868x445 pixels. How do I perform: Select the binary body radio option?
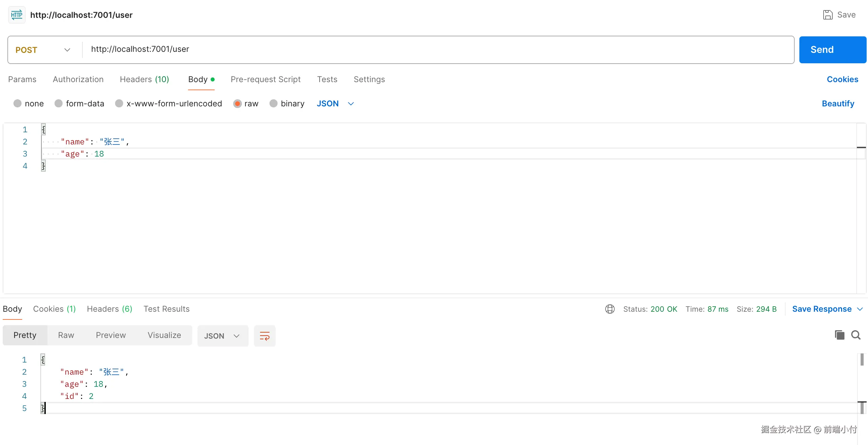[273, 103]
